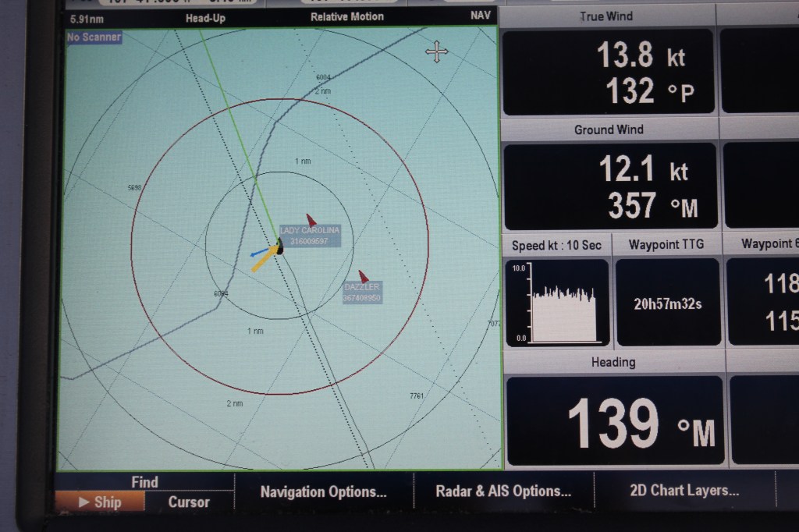Image resolution: width=799 pixels, height=532 pixels.
Task: Click the Speed kt 10 Sec graph
Action: click(557, 303)
